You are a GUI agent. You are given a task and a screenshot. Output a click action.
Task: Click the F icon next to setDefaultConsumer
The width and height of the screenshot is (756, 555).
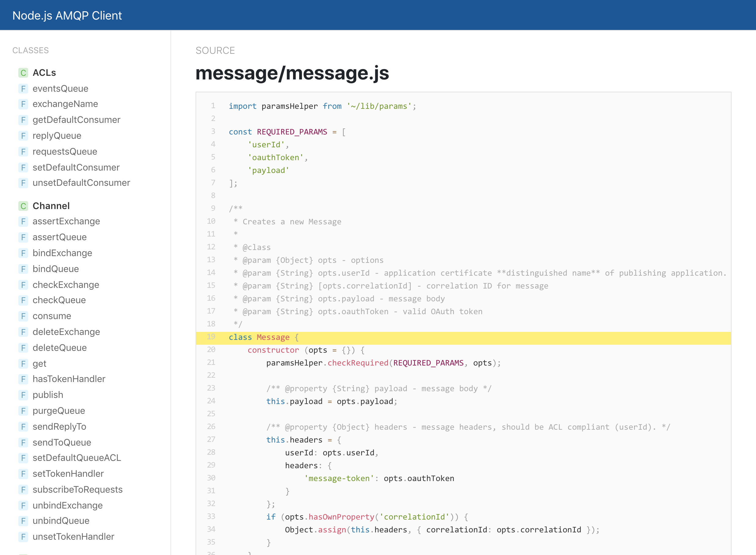click(x=23, y=167)
